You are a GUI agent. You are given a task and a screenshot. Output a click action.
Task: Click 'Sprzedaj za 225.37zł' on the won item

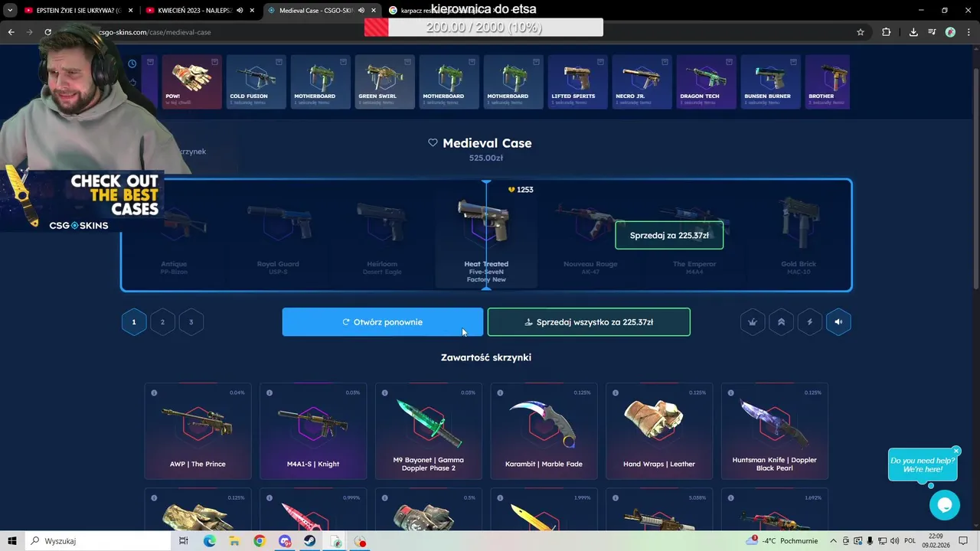pos(669,235)
